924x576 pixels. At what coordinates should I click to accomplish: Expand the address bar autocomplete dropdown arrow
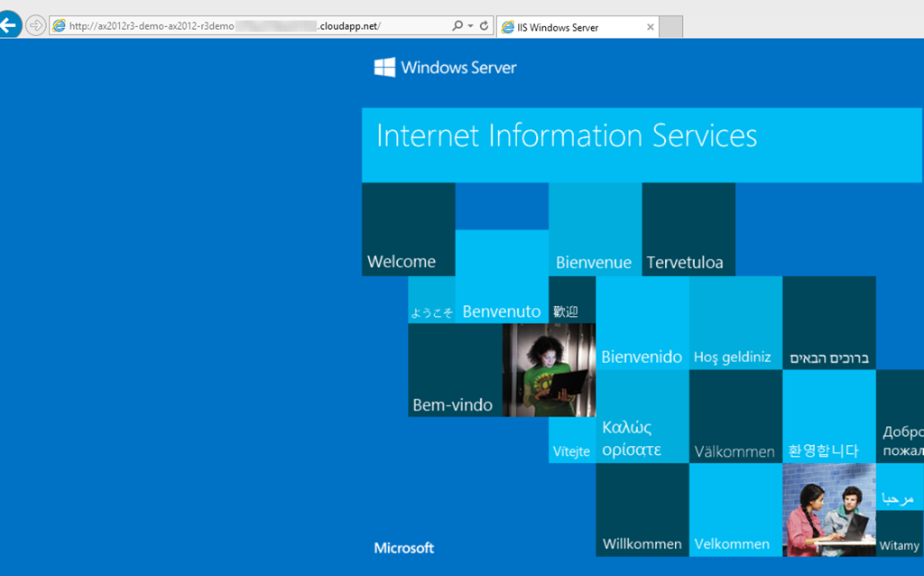[x=470, y=26]
